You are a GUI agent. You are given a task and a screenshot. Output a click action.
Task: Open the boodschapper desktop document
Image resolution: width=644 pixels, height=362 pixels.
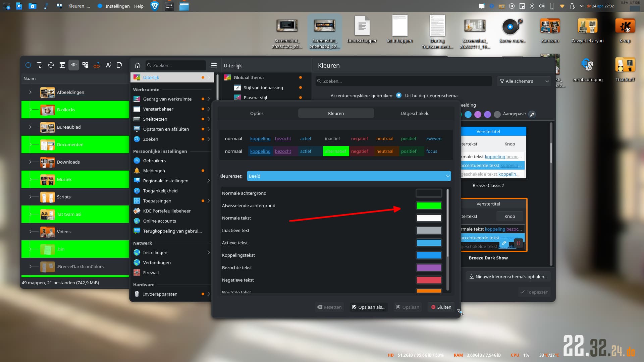click(362, 29)
